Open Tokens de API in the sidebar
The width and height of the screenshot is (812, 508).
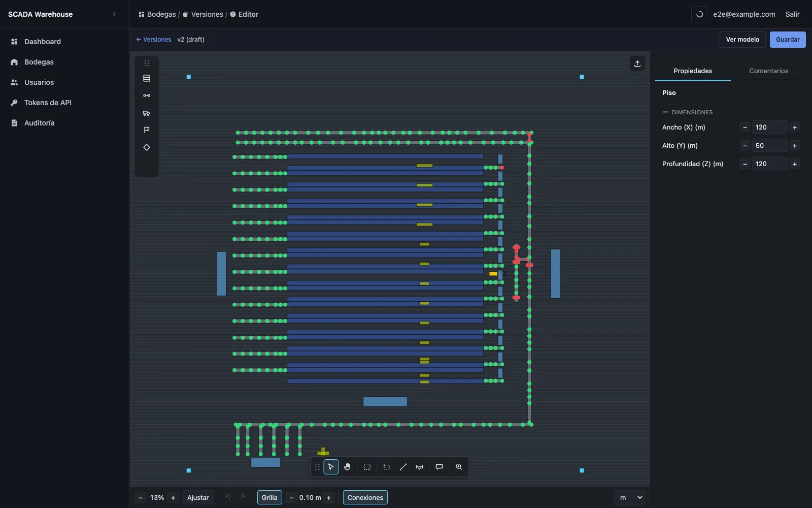[64, 103]
